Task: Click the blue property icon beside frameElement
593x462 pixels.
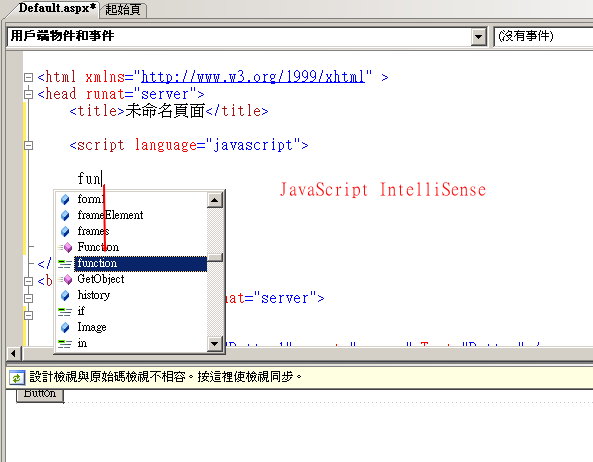Action: [65, 215]
